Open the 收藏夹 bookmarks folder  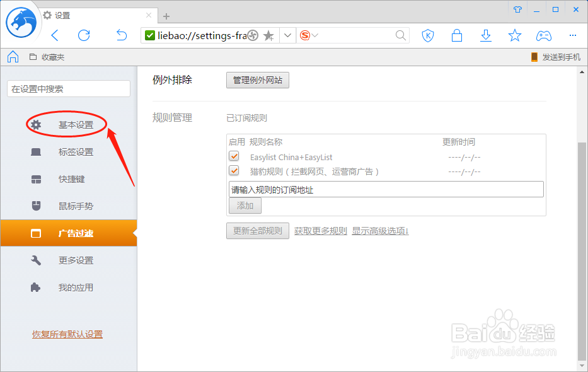[x=47, y=57]
